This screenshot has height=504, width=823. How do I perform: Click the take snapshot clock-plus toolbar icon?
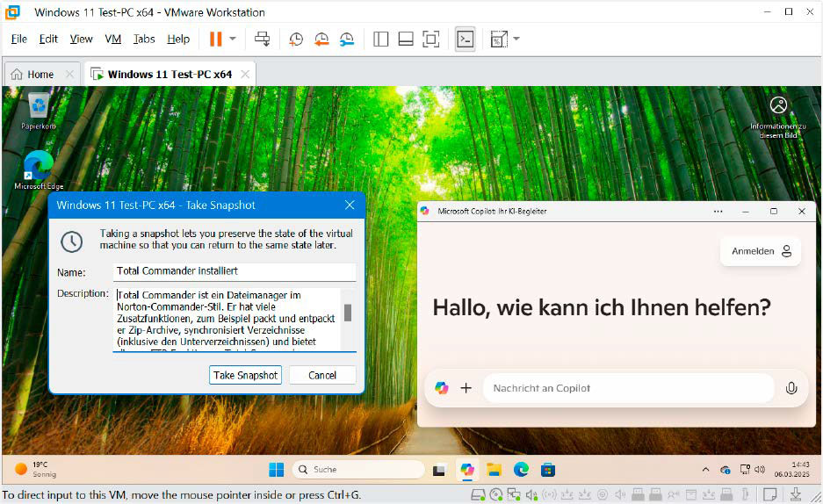296,39
